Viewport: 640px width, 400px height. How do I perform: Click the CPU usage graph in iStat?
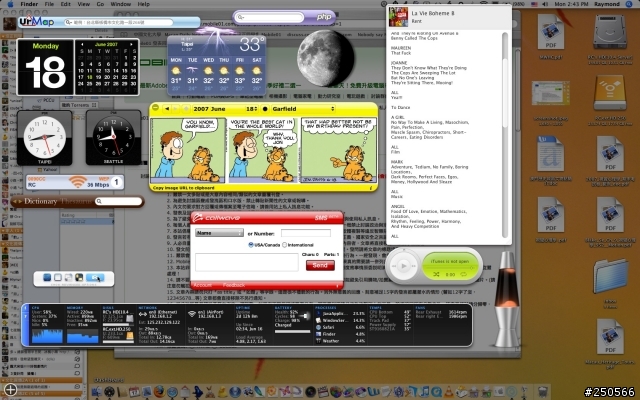point(47,336)
